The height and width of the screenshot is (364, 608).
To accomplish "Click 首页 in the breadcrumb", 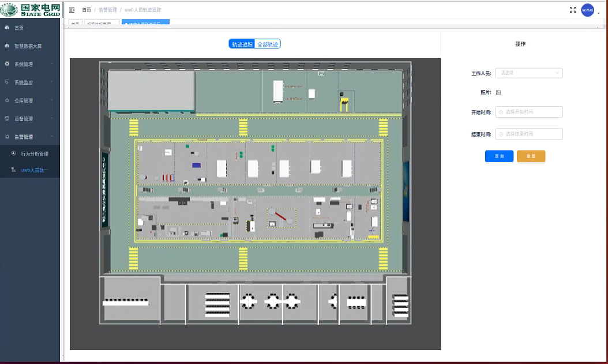I will click(x=87, y=10).
